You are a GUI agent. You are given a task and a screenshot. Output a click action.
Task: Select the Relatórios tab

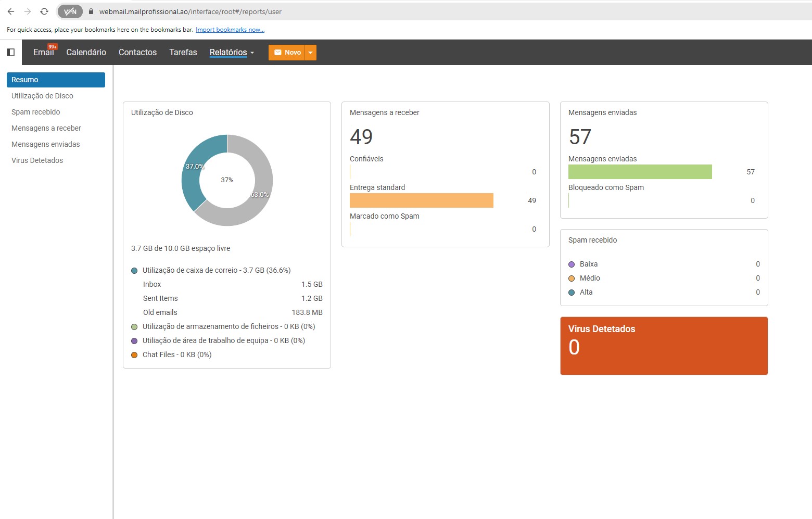click(228, 52)
